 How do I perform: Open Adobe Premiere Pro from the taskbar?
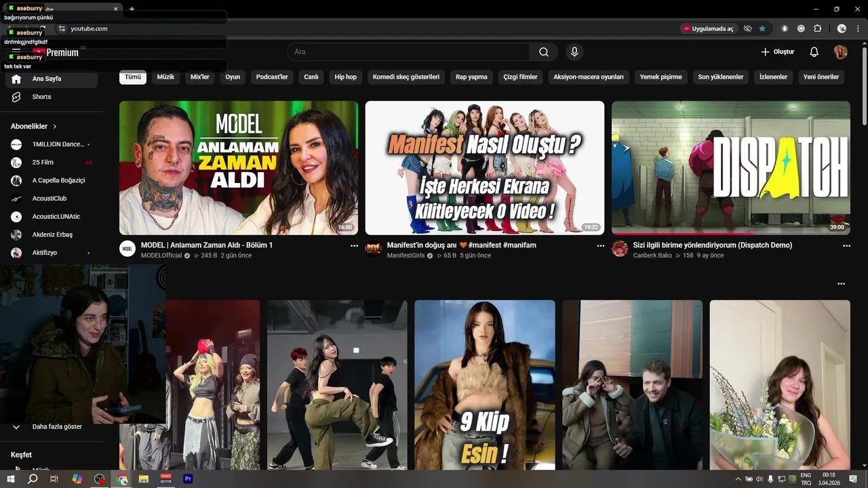click(189, 479)
